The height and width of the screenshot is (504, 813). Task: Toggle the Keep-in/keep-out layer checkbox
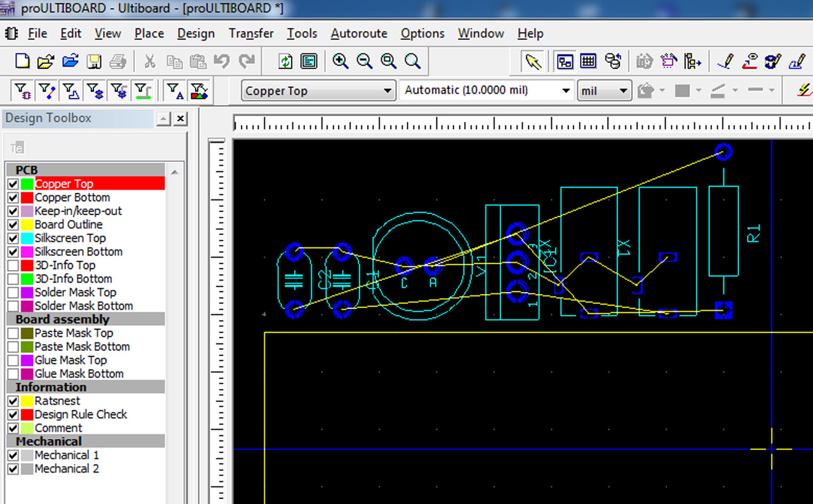click(13, 211)
